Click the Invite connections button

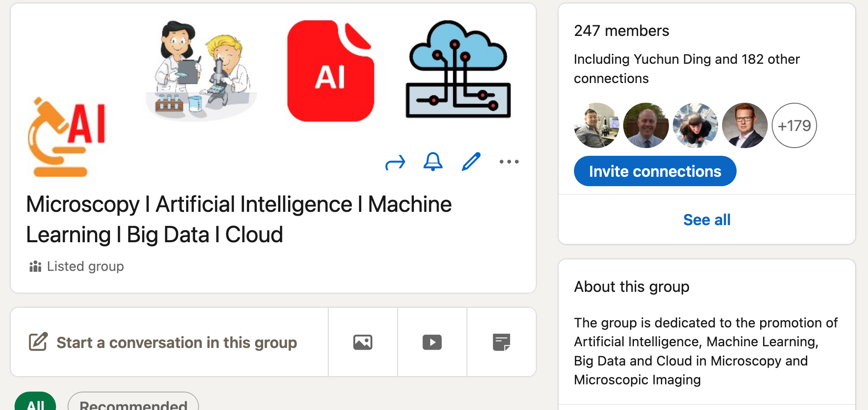655,171
